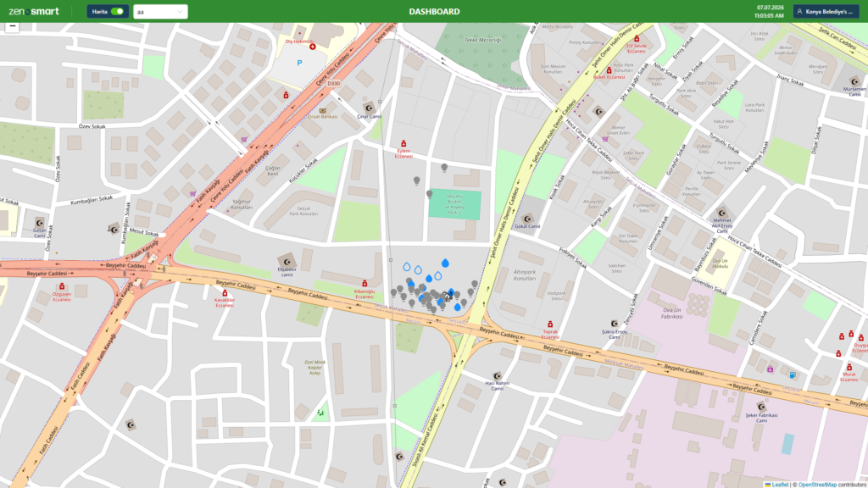Click the Elif Sevde Eczanesi pharmacy icon
Screen dimensions: 868x488
pos(637,39)
